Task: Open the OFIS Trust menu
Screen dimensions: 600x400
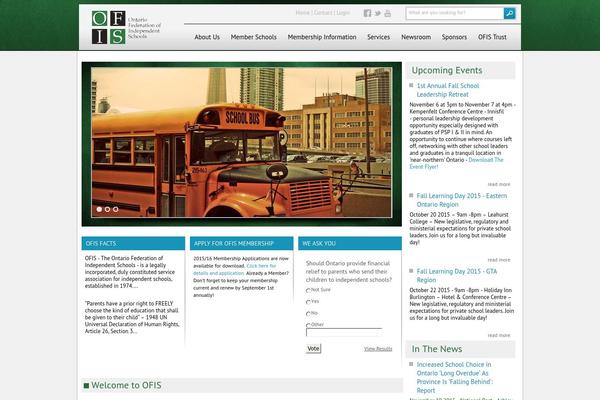Action: point(492,37)
